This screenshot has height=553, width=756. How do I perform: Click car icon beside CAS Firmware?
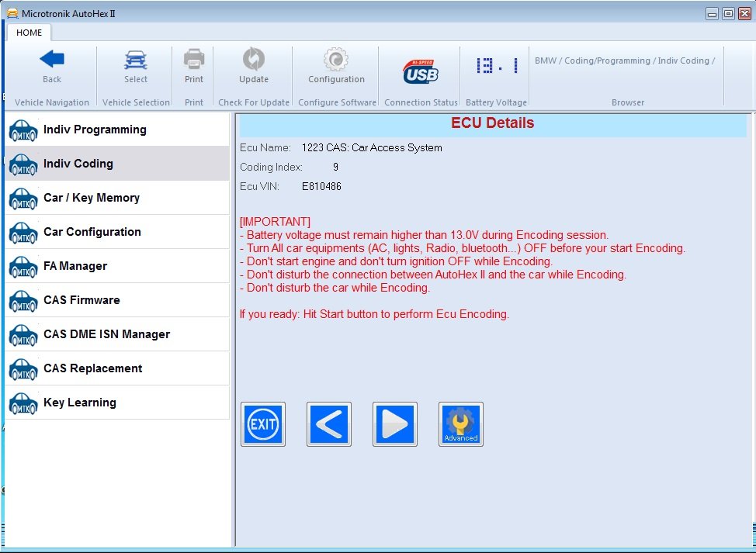[23, 302]
